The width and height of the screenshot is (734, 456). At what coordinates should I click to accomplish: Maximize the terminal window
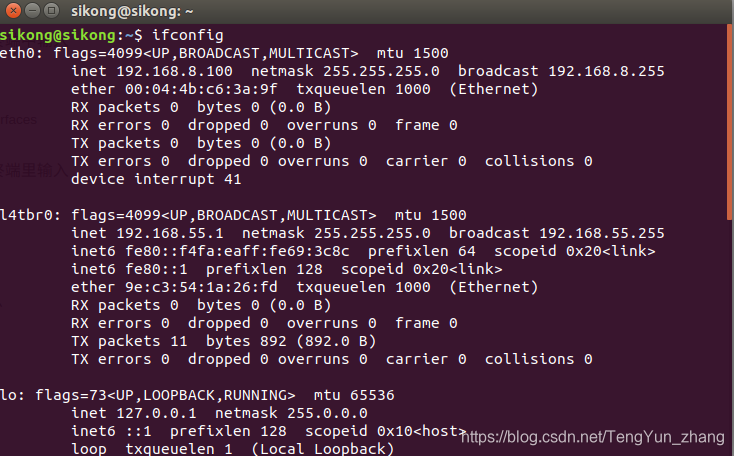[51, 10]
